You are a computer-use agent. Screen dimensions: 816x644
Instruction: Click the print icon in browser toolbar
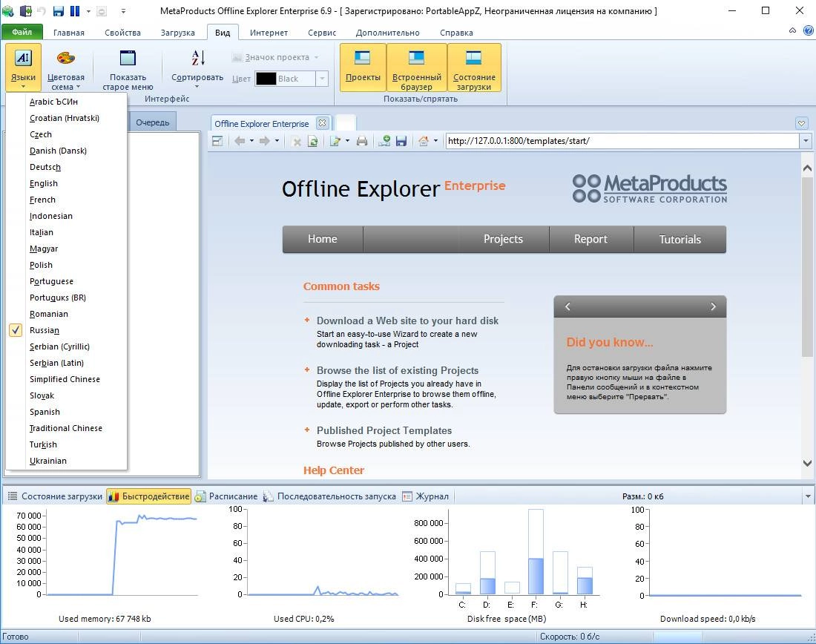click(x=362, y=141)
